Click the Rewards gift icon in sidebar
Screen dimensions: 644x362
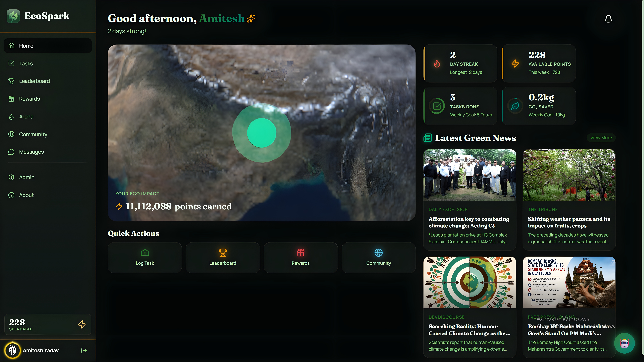11,99
